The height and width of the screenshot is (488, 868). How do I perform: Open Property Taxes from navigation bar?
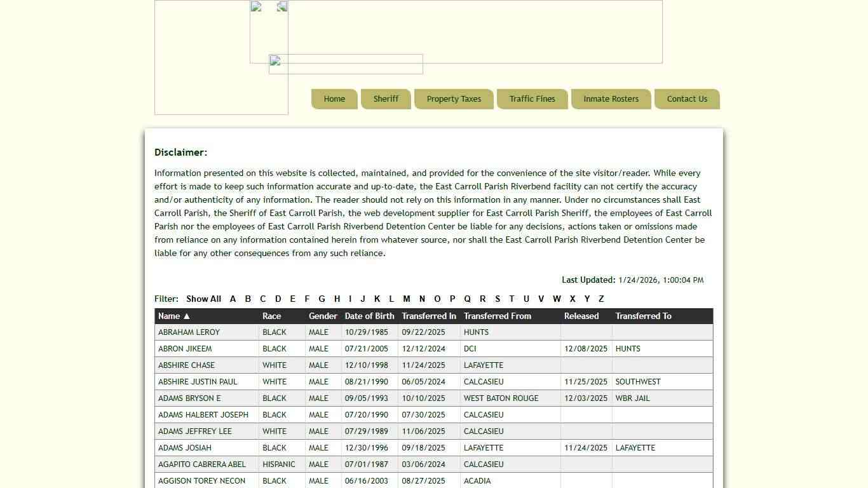coord(454,99)
